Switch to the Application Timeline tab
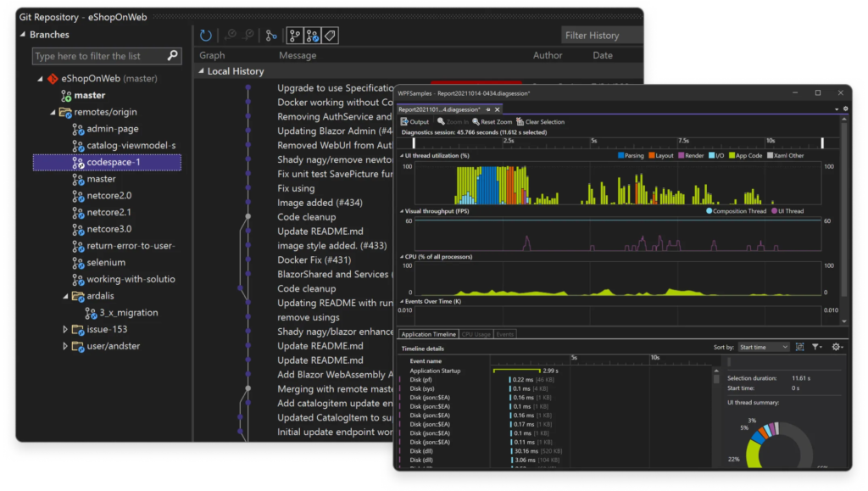This screenshot has height=491, width=868. (x=428, y=335)
